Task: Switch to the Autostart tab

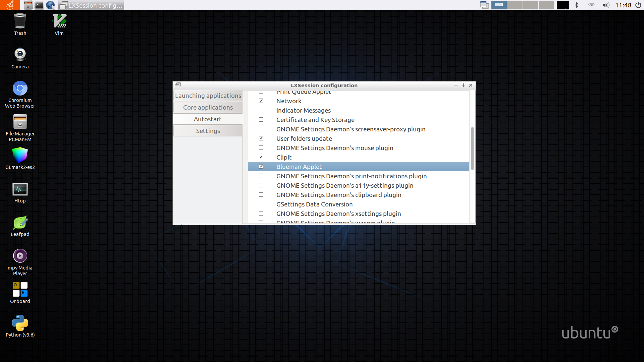Action: tap(208, 119)
